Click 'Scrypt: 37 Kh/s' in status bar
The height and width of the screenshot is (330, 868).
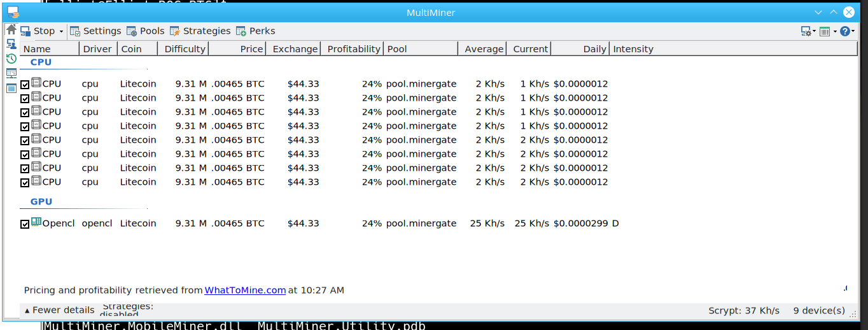(x=744, y=311)
